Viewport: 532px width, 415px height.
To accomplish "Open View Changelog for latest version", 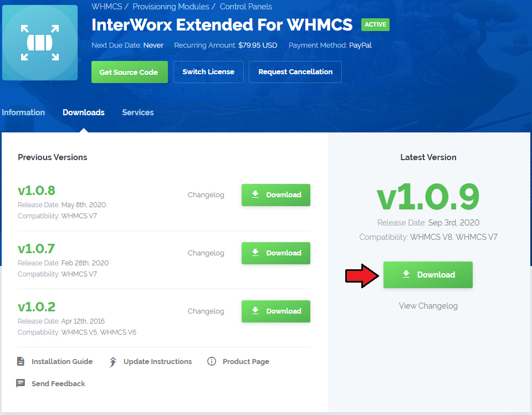I will point(428,306).
